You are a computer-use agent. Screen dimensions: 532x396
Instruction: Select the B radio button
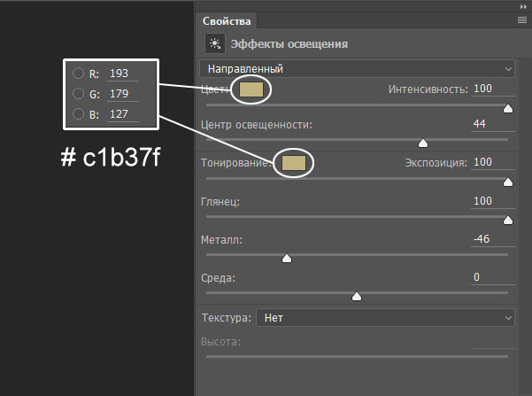click(79, 114)
